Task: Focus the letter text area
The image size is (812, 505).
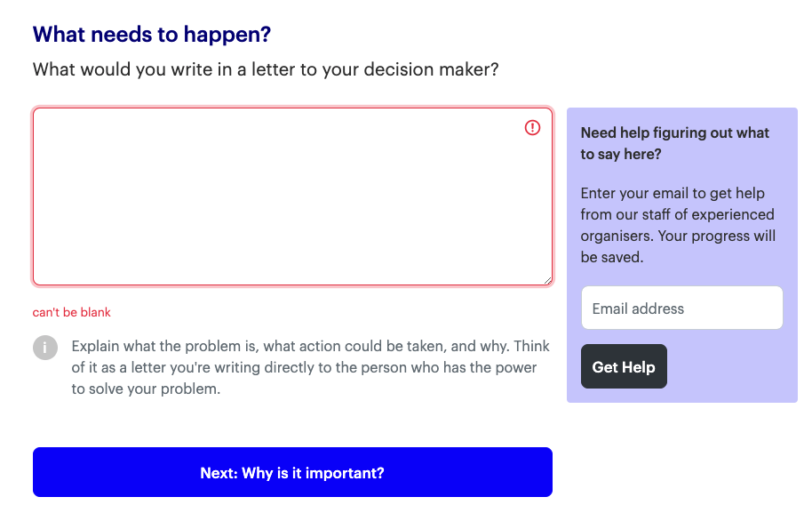Action: point(292,196)
